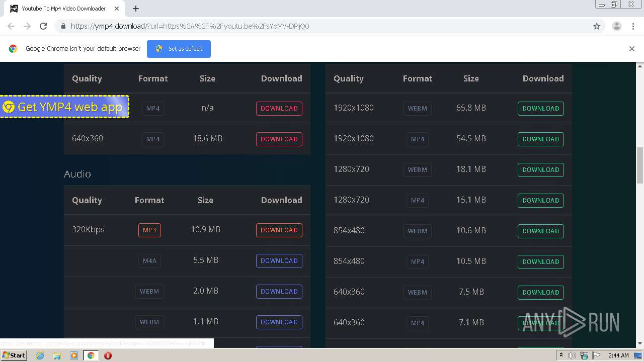
Task: Open the red Opera taskbar icon
Action: point(108,355)
